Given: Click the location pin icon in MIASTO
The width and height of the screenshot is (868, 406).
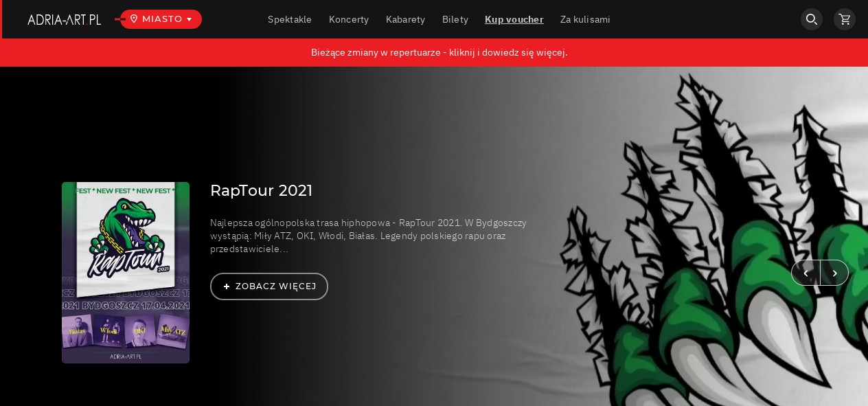Looking at the screenshot, I should (134, 19).
